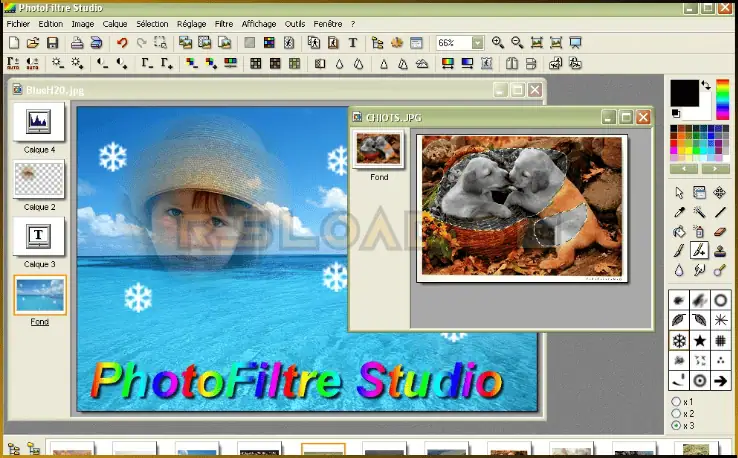Open the Réglage menu
The image size is (738, 458).
(192, 24)
